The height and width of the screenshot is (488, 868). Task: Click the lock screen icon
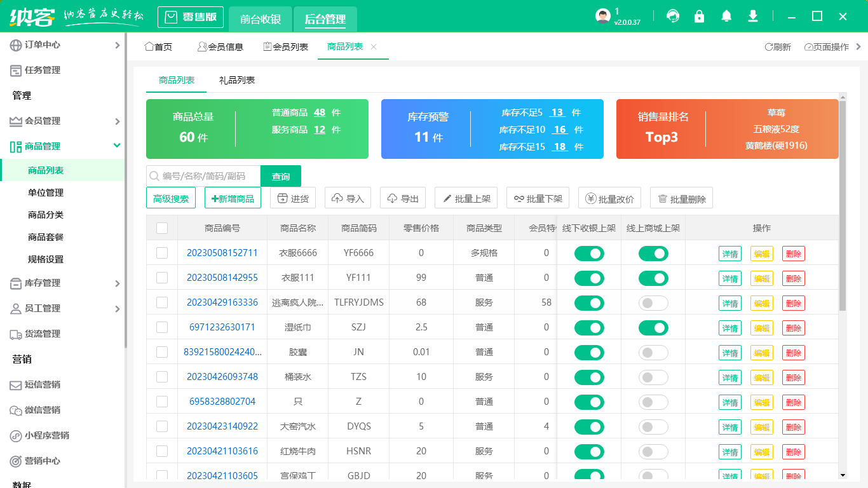tap(699, 16)
